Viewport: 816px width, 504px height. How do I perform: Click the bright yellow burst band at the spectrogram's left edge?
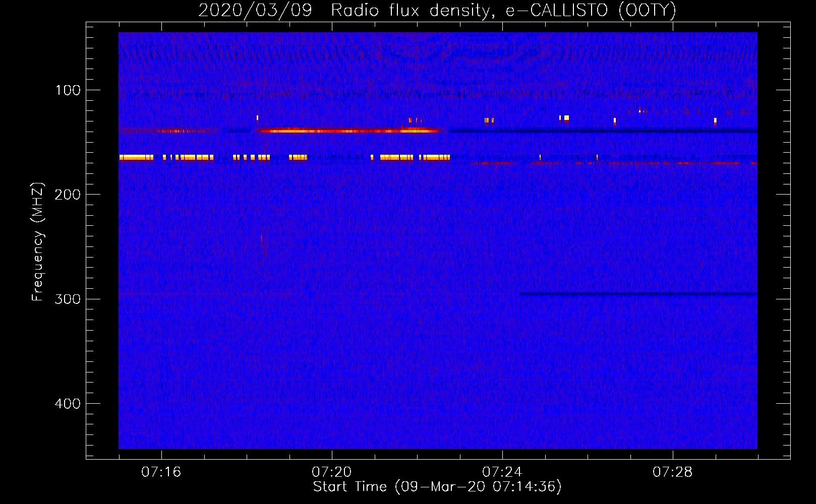[136, 158]
